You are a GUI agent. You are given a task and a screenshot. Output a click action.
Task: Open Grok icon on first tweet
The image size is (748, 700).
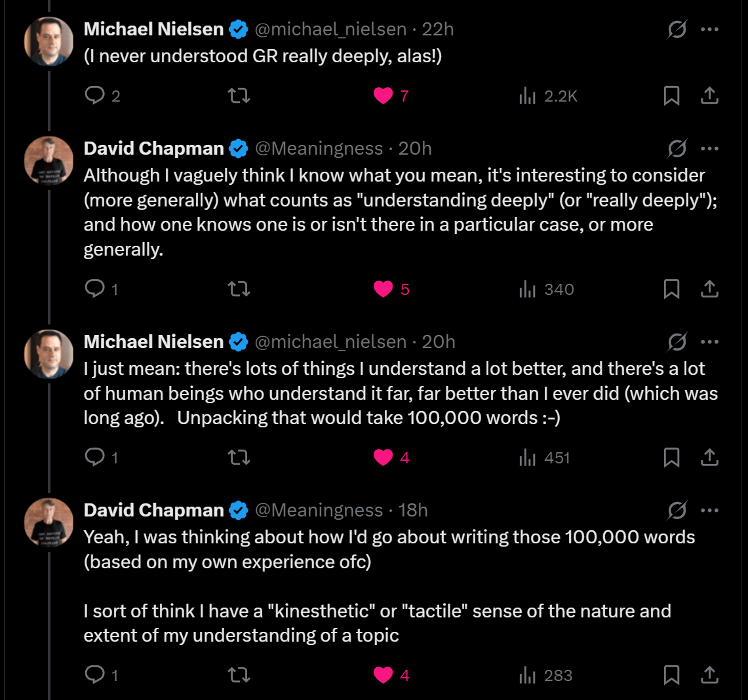(677, 29)
